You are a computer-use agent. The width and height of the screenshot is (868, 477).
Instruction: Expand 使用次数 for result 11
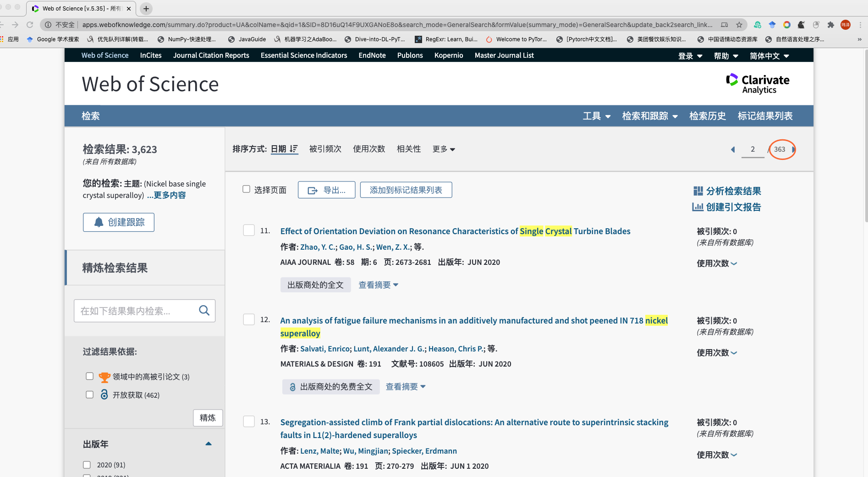click(717, 263)
